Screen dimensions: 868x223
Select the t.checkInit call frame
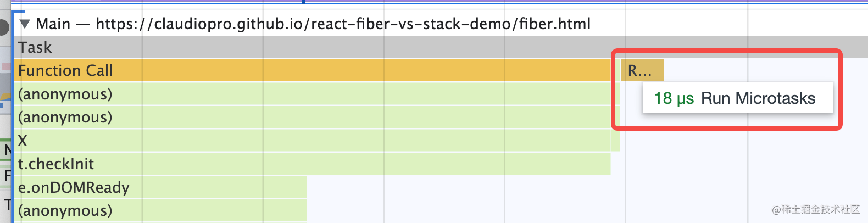point(313,164)
